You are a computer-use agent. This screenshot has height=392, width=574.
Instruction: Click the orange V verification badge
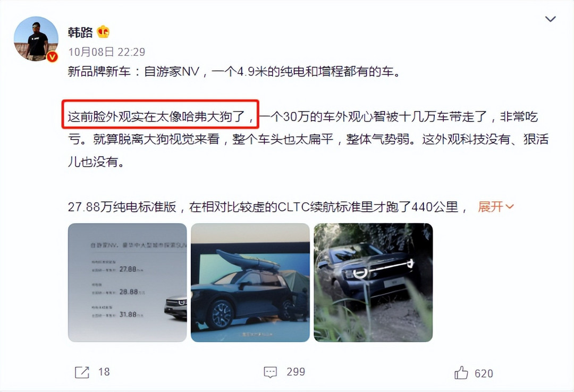pos(52,56)
